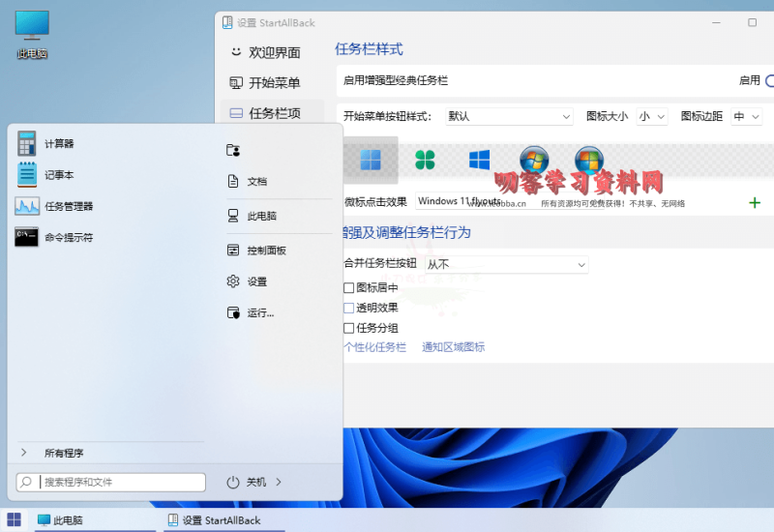
Task: Open Control Panel (控制面板) in start menu
Action: [x=256, y=251]
